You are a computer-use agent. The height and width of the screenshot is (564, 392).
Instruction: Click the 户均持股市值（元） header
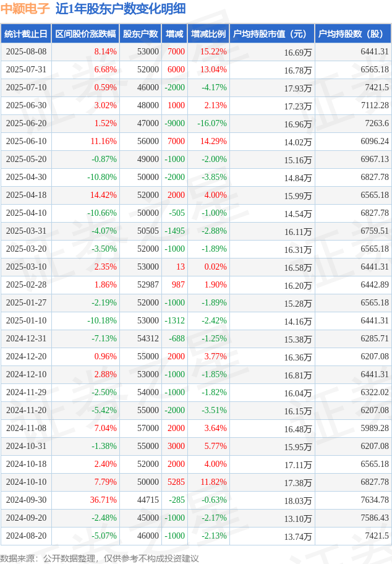point(272,34)
